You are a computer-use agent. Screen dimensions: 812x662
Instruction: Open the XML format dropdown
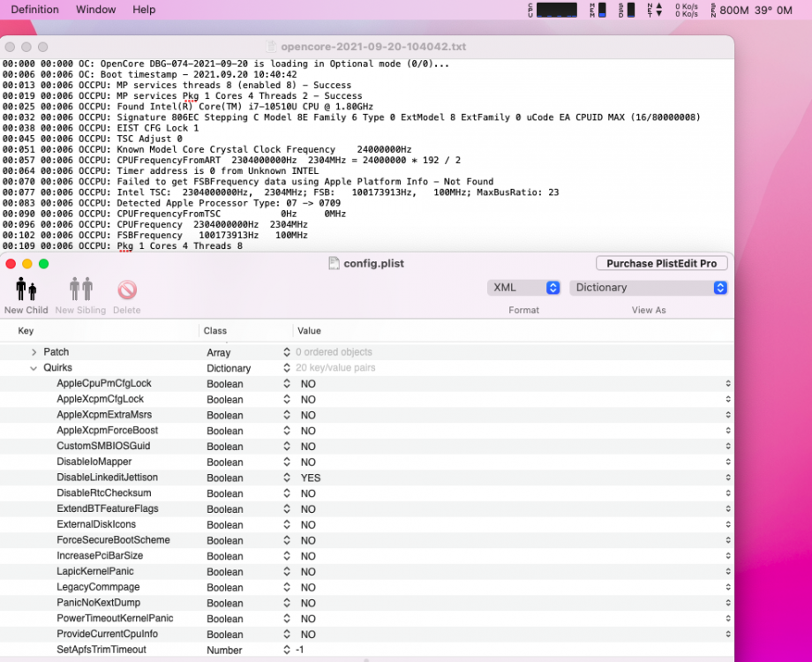[523, 288]
